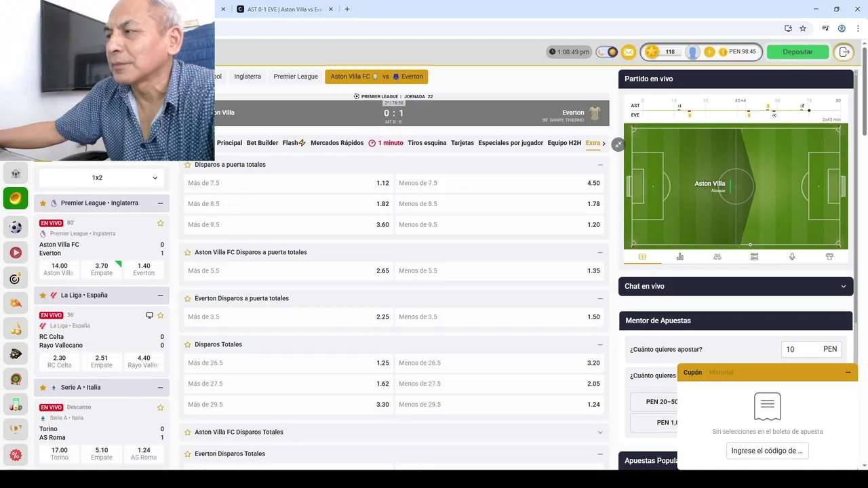Open the percent promotions sidebar icon
868x488 pixels.
(x=16, y=455)
